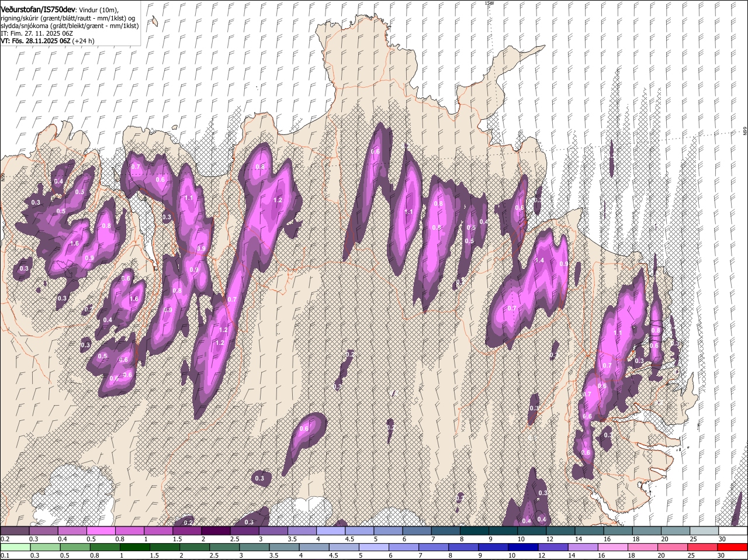The image size is (748, 560).
Task: Select the navy blue swatch between 10 and 12
Action: coord(522,547)
